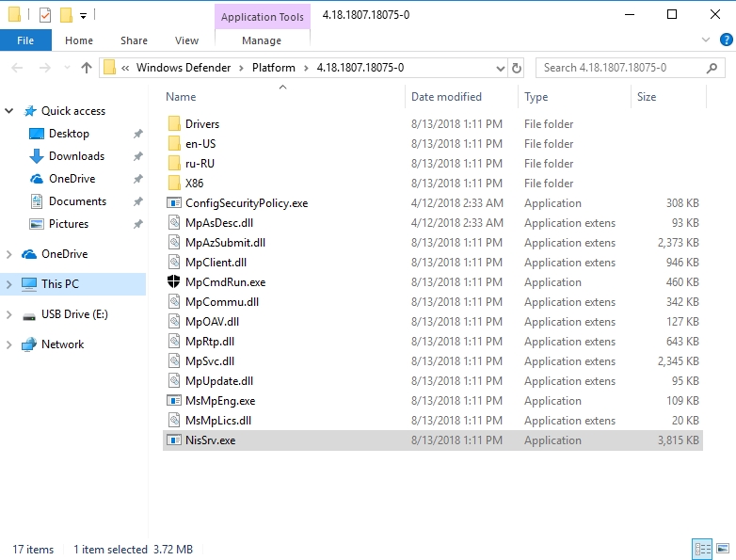Expand the Network tree node
736x560 pixels.
coord(8,344)
